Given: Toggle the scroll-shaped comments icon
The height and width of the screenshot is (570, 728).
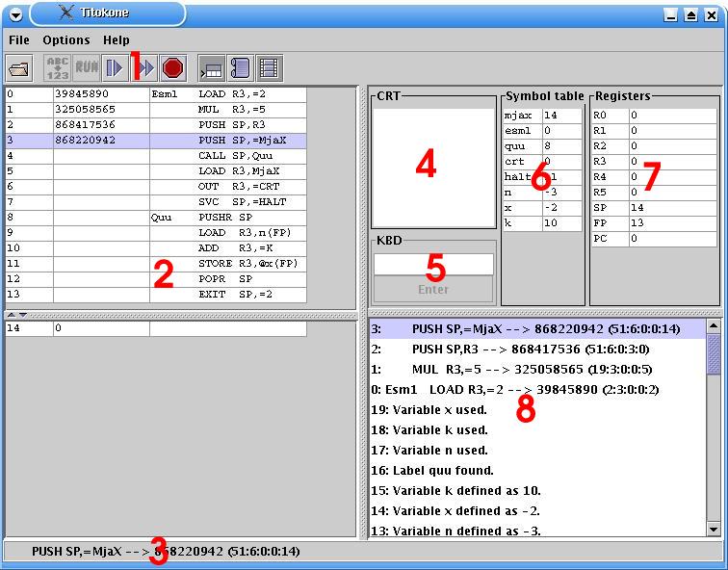Looking at the screenshot, I should tap(240, 67).
